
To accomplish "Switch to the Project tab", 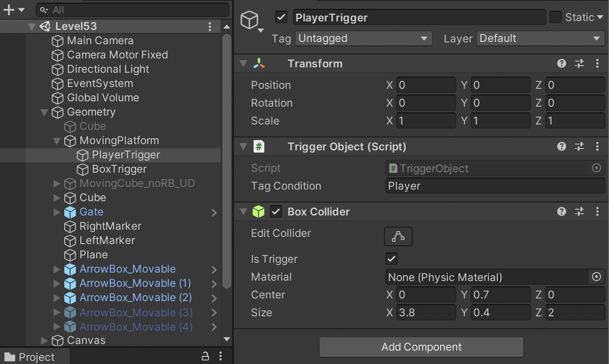I will point(34,356).
